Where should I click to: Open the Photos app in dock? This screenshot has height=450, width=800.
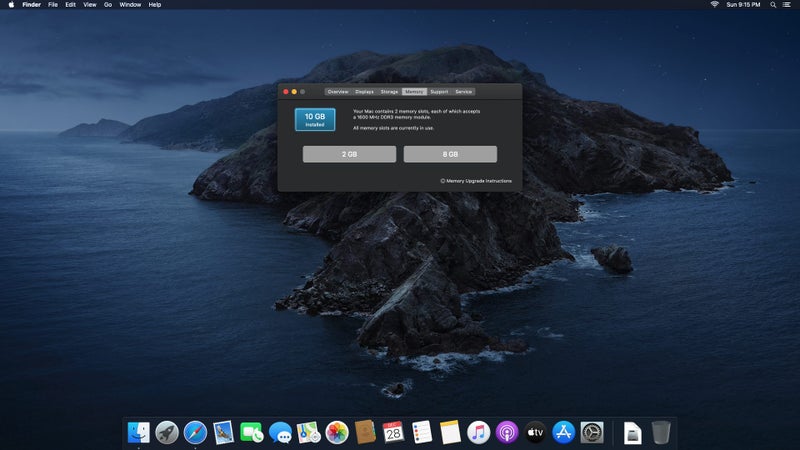click(337, 432)
